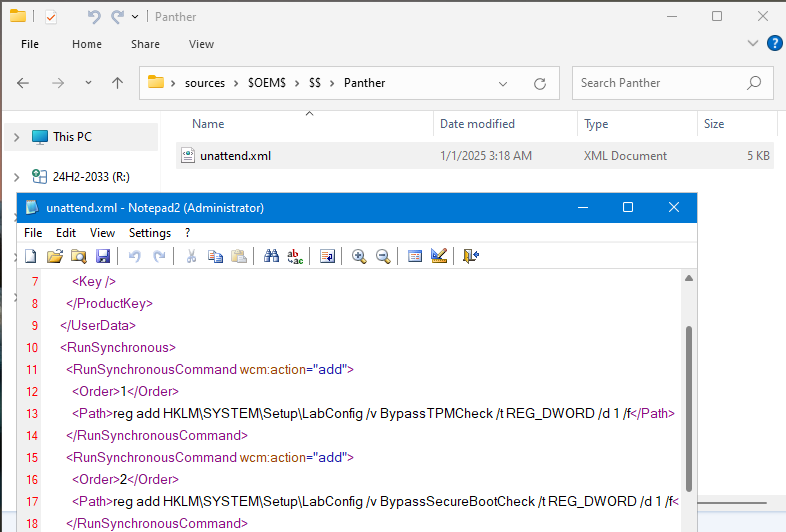Expand chevron after sources in breadcrumb
This screenshot has height=532, width=786.
(x=236, y=83)
